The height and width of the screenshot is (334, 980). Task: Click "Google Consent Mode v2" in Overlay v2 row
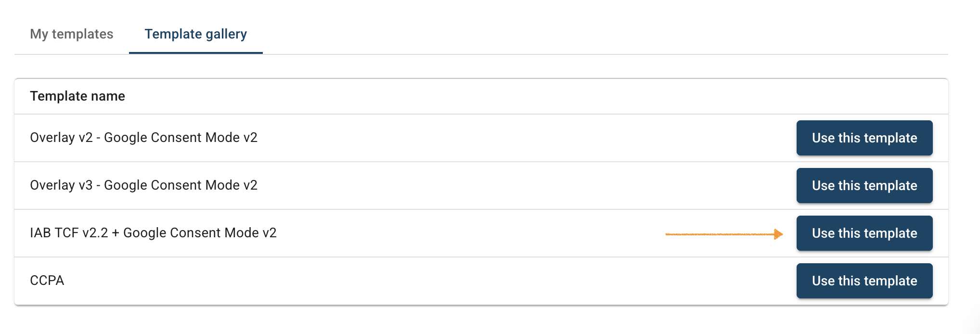(x=181, y=138)
